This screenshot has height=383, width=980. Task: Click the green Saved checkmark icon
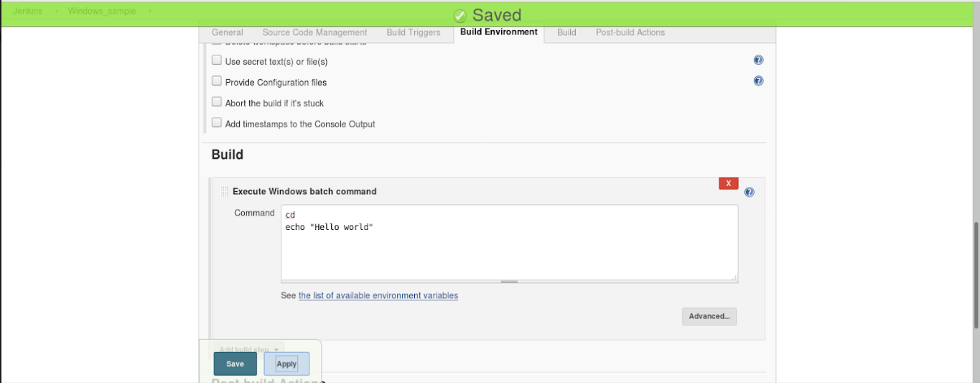(x=460, y=16)
